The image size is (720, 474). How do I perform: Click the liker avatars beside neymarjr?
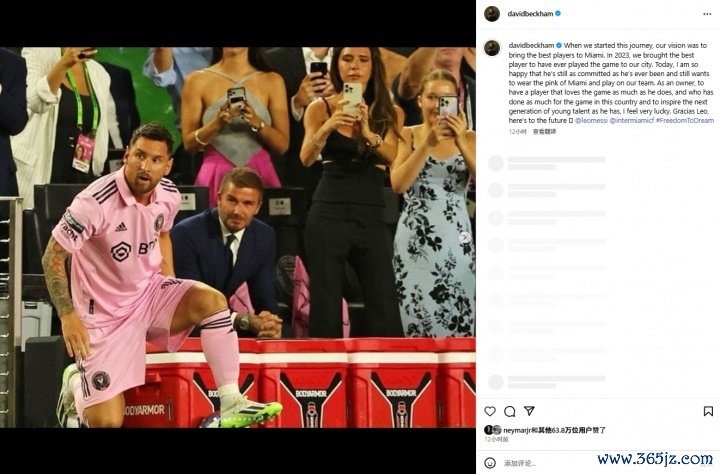point(493,430)
